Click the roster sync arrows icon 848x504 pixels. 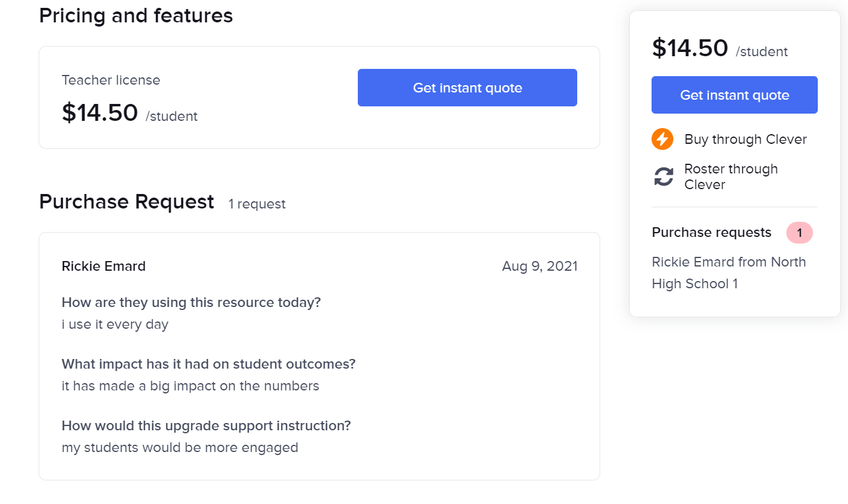point(664,177)
